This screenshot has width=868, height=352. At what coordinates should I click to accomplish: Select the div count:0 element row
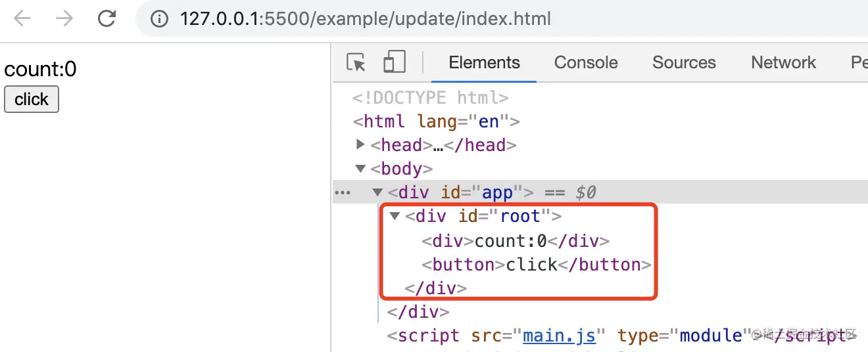(516, 241)
